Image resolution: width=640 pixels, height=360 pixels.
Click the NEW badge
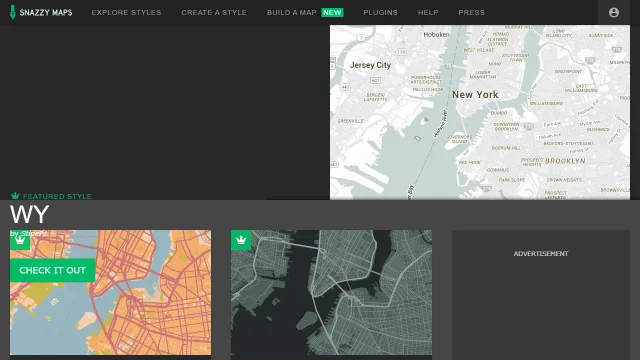332,13
